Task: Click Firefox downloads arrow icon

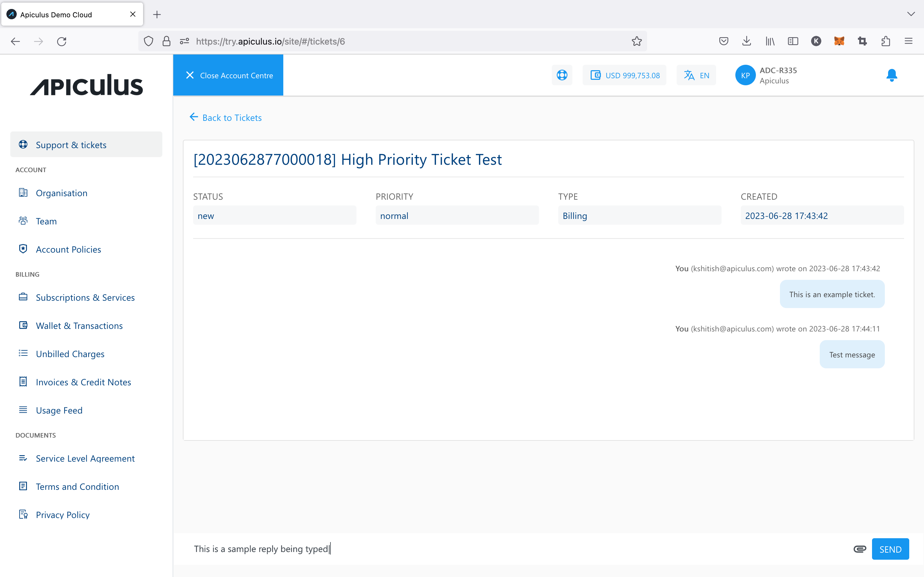Action: [747, 41]
